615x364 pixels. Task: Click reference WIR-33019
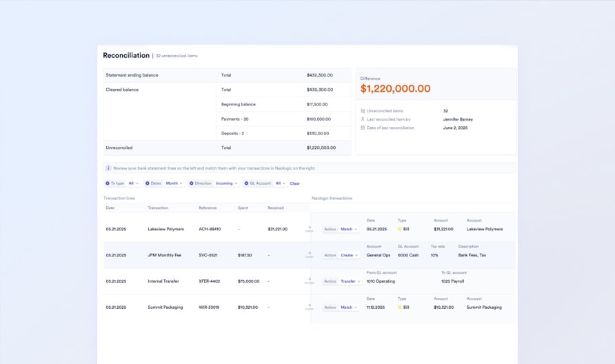209,307
